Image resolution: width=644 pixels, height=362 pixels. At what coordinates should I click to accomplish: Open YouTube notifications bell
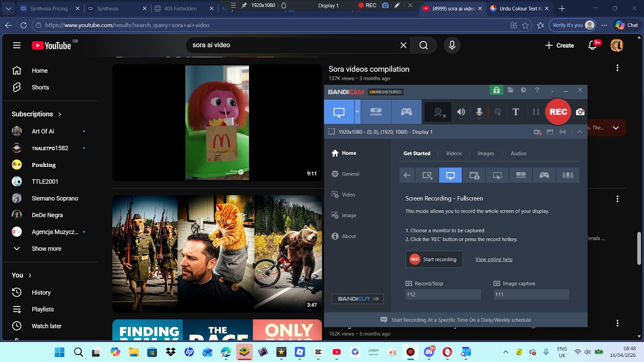point(592,45)
